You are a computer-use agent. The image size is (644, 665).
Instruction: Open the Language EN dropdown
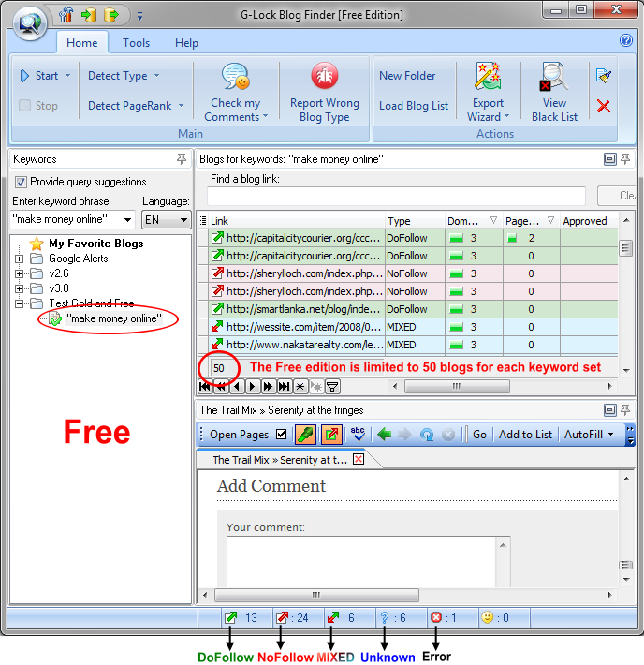[183, 220]
